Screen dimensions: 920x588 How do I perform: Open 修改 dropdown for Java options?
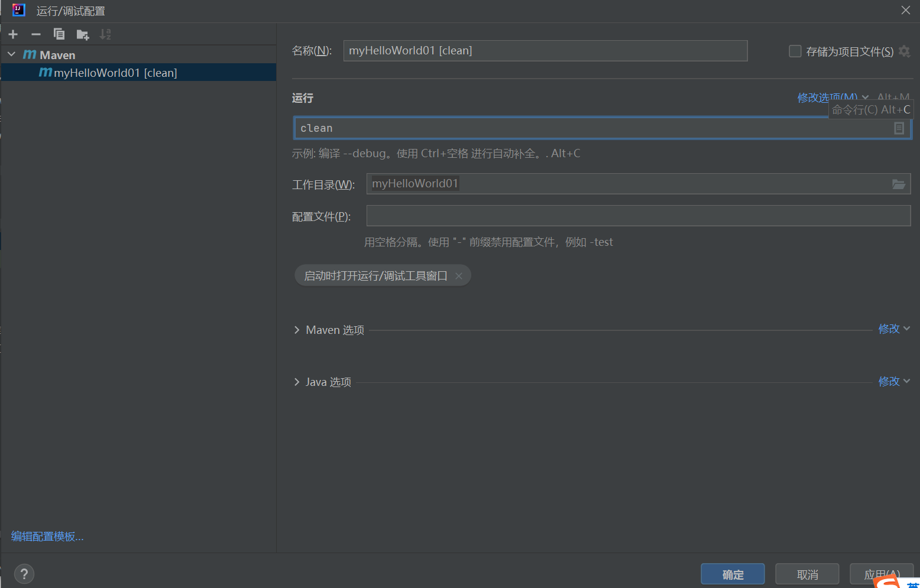pos(894,381)
